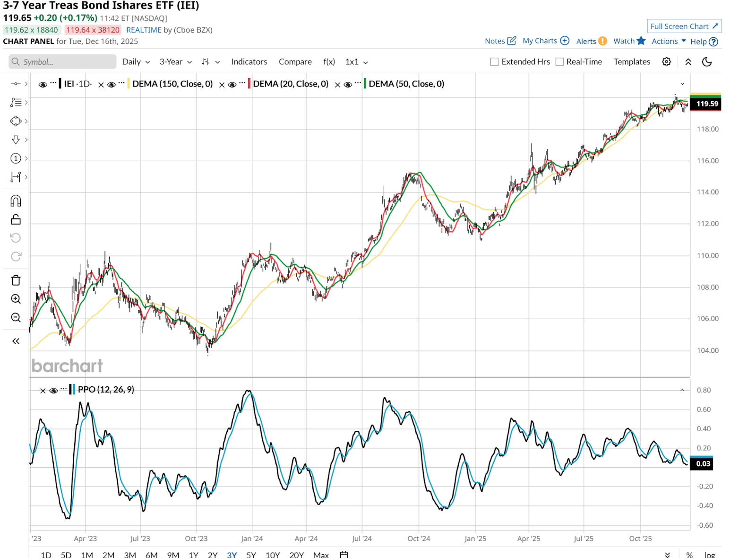Click the zoom in magnifier icon
The image size is (756, 558).
(16, 299)
